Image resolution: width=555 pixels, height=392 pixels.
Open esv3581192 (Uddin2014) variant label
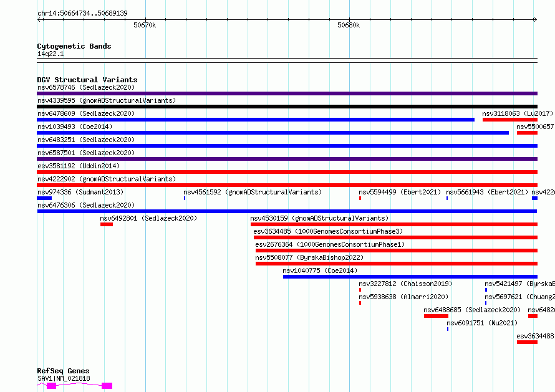(x=79, y=166)
